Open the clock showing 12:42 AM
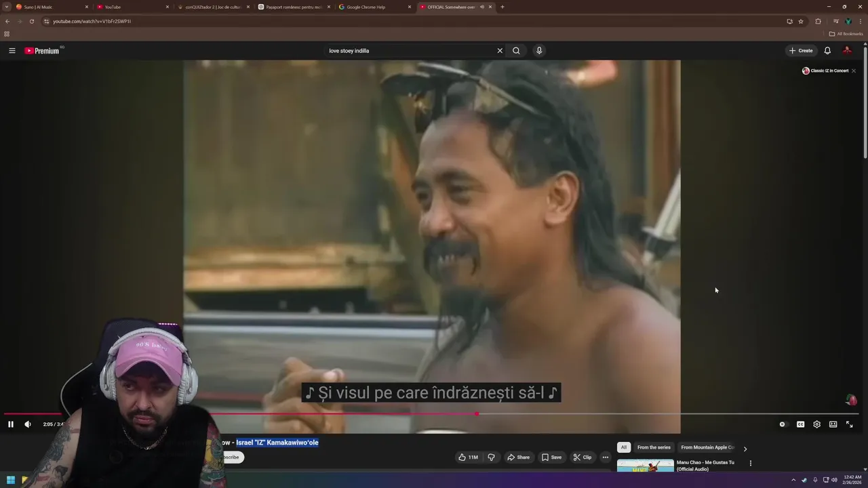Image resolution: width=868 pixels, height=488 pixels. point(852,480)
